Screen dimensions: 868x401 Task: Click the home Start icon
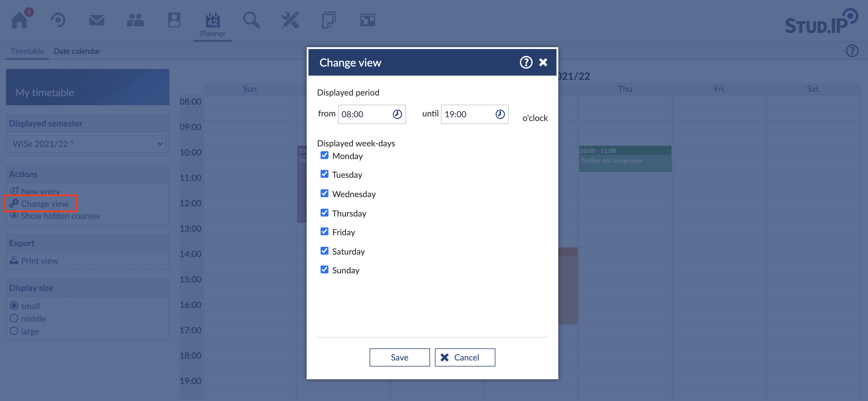(20, 20)
